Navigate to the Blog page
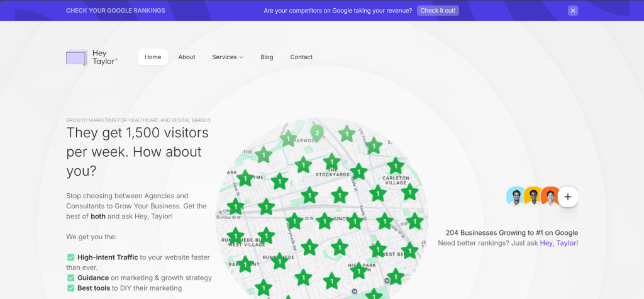The image size is (644, 299). pyautogui.click(x=267, y=57)
